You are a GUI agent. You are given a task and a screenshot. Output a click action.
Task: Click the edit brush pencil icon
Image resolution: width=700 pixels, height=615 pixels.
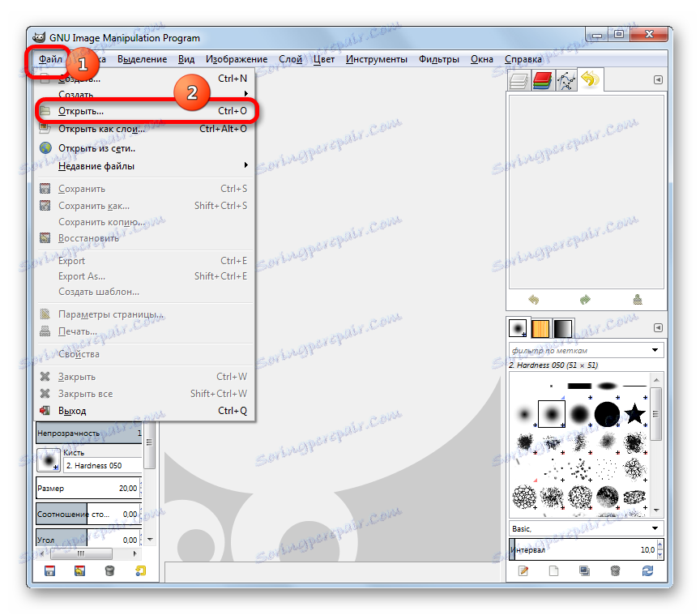coord(523,570)
